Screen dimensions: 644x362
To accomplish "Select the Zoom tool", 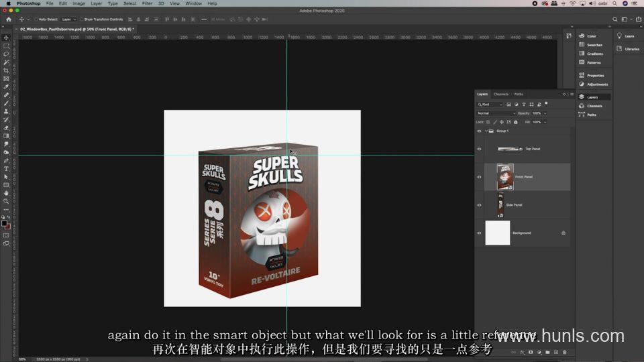I will click(x=6, y=201).
